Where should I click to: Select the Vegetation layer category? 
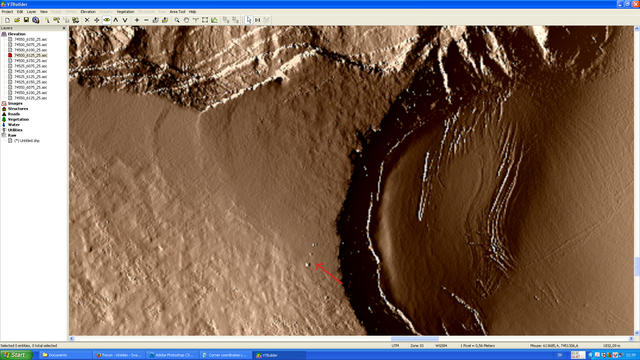click(x=18, y=119)
